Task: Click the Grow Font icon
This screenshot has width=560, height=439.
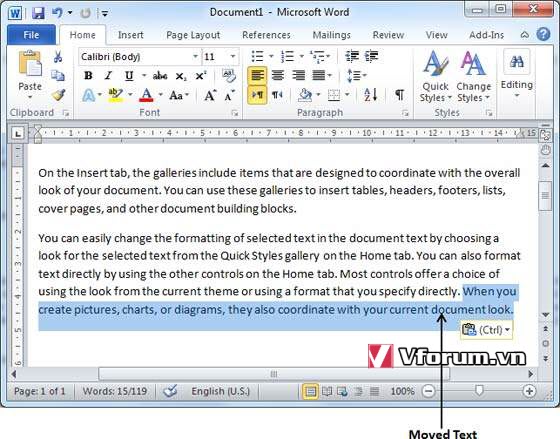Action: click(x=210, y=95)
